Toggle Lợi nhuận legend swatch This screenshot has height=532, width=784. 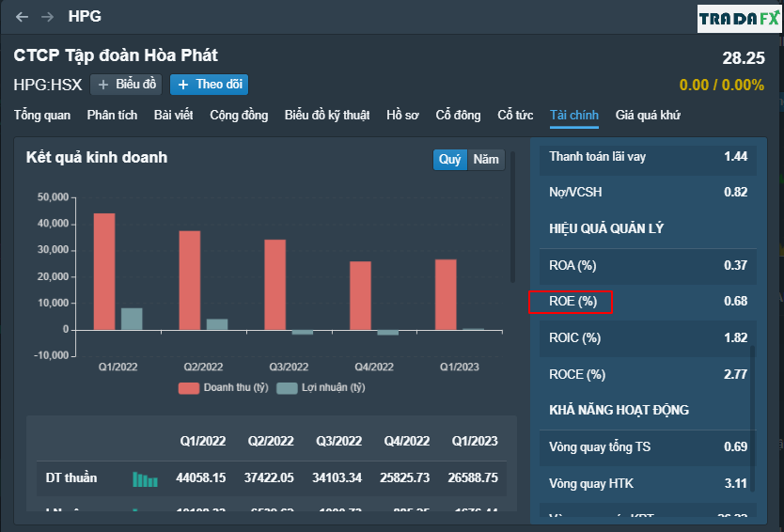(x=287, y=388)
